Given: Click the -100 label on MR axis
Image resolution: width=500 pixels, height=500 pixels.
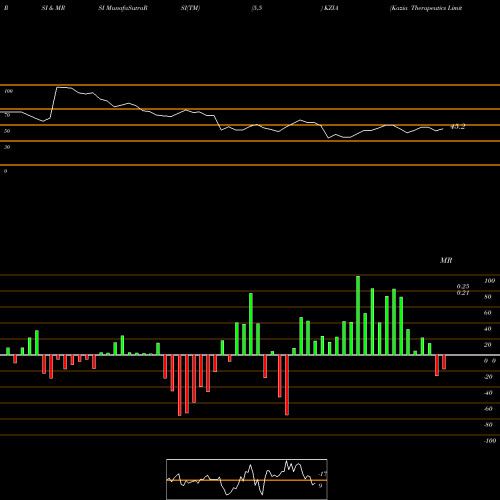Looking at the screenshot, I should tap(490, 441).
